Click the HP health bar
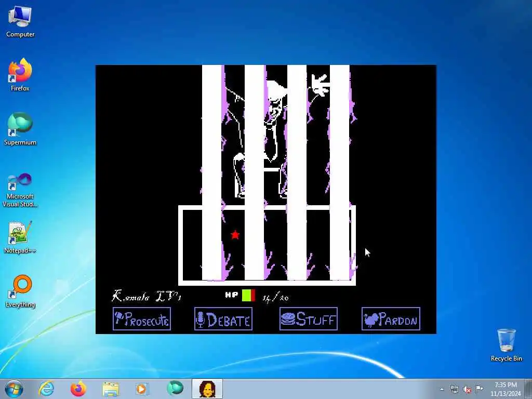532x399 pixels. point(248,295)
